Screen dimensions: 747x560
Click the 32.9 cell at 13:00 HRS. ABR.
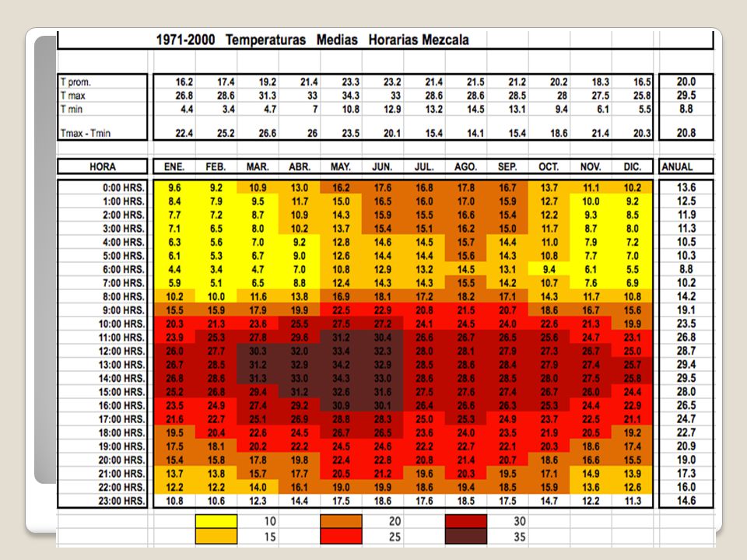pyautogui.click(x=299, y=364)
